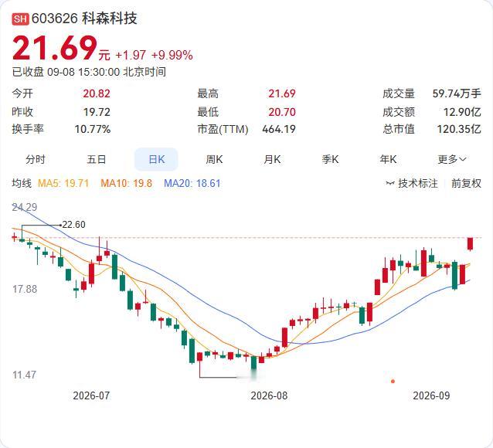This screenshot has height=448, width=493.
Task: Click the 17.88 price axis label
Action: (25, 289)
